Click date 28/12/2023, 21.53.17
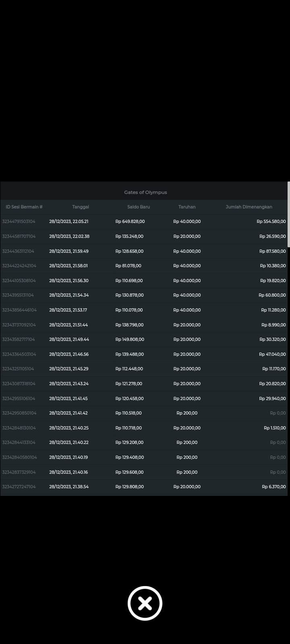This screenshot has height=644, width=290. (68, 310)
